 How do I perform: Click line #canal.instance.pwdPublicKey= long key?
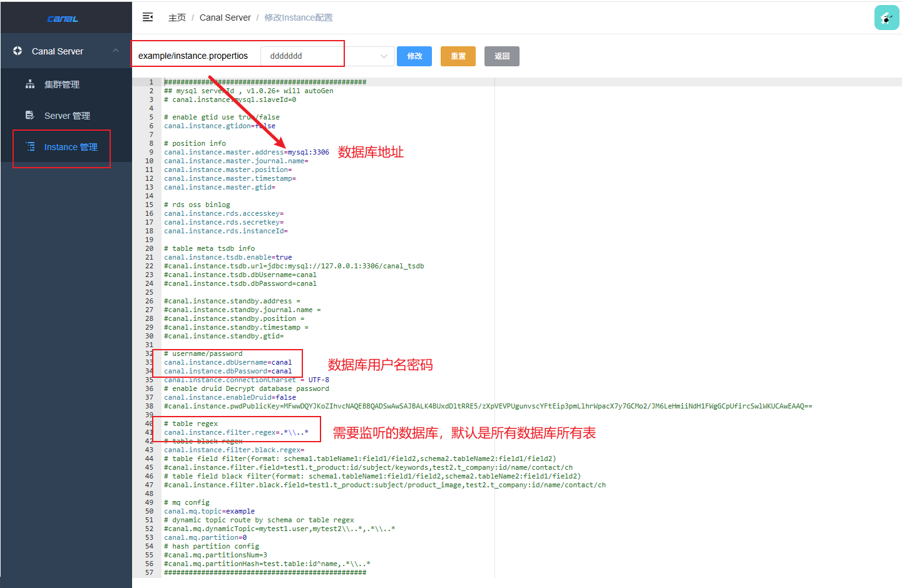pos(488,406)
